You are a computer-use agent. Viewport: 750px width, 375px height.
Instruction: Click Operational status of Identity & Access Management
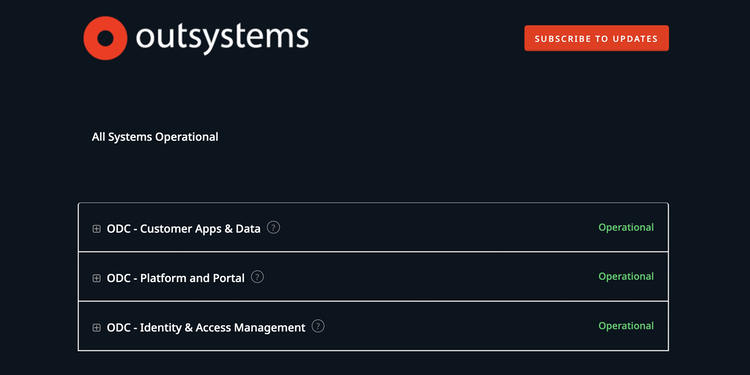click(626, 326)
